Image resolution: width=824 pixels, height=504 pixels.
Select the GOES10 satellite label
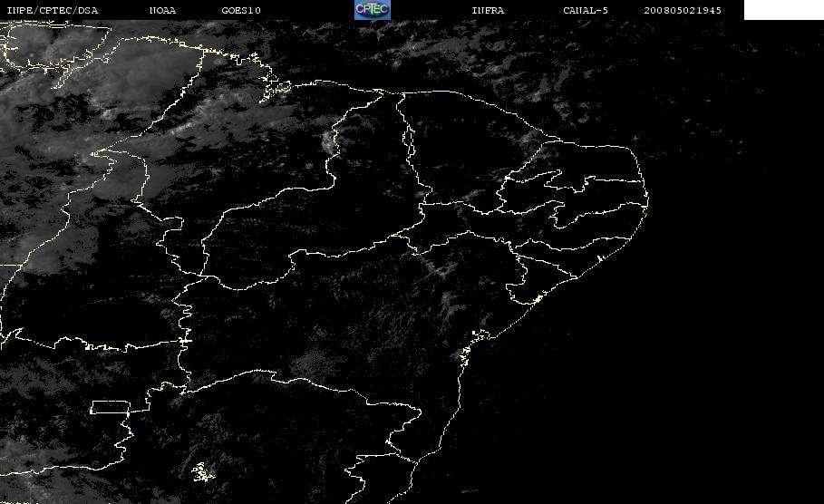coord(241,11)
